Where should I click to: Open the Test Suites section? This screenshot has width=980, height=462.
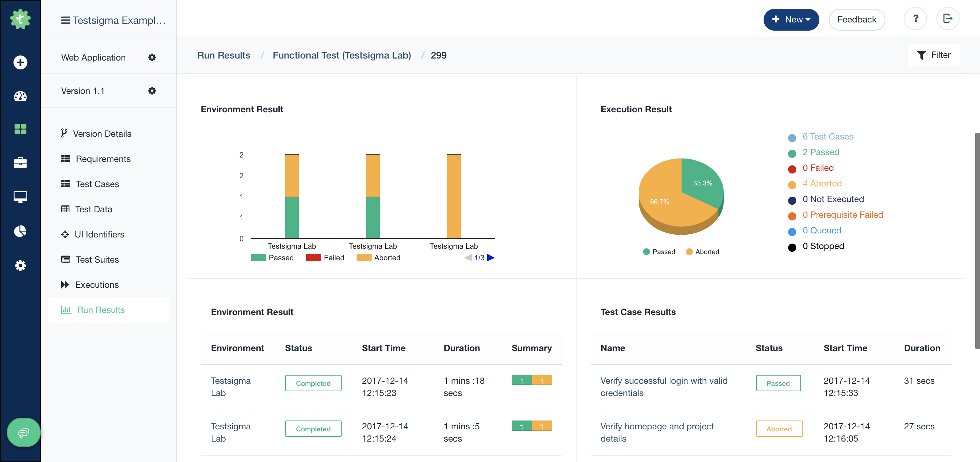(97, 259)
